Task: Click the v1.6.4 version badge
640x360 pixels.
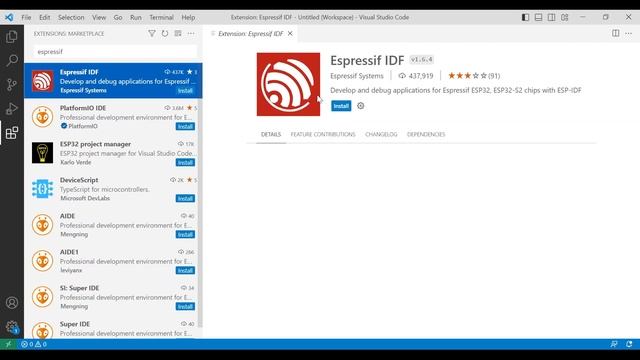Action: [422, 60]
